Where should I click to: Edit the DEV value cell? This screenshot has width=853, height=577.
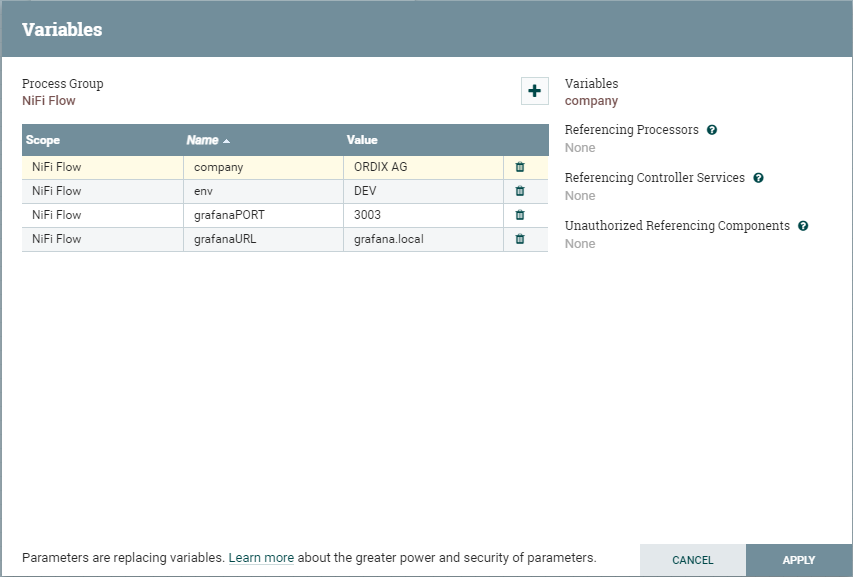click(423, 191)
